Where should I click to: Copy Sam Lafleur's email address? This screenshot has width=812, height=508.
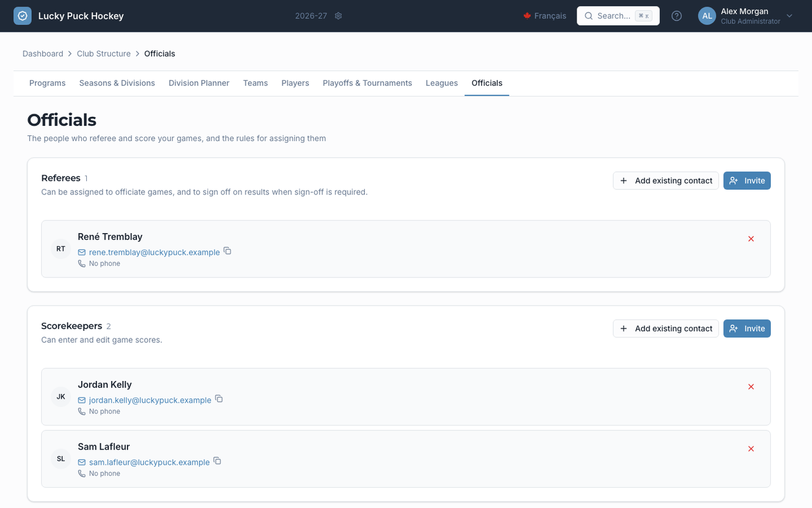pos(217,462)
